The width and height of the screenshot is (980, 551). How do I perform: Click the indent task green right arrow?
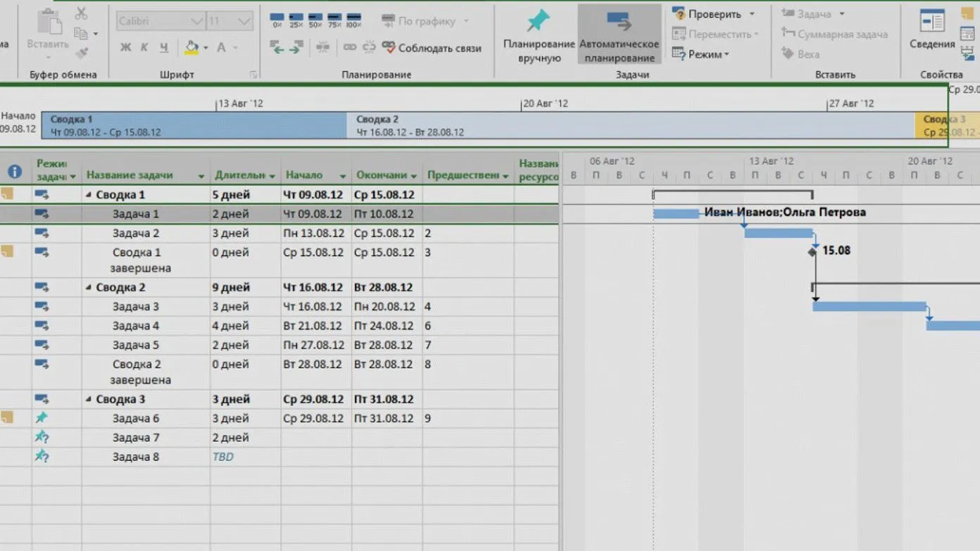(296, 47)
